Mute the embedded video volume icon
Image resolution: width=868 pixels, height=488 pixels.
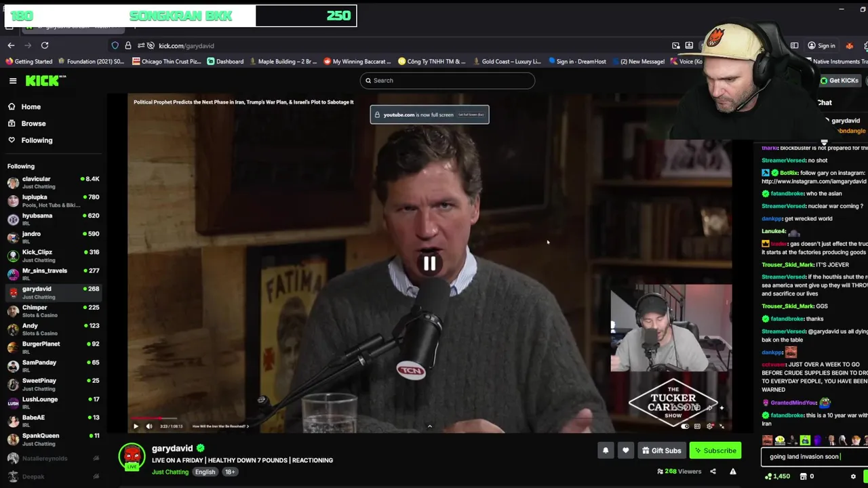[x=149, y=426]
